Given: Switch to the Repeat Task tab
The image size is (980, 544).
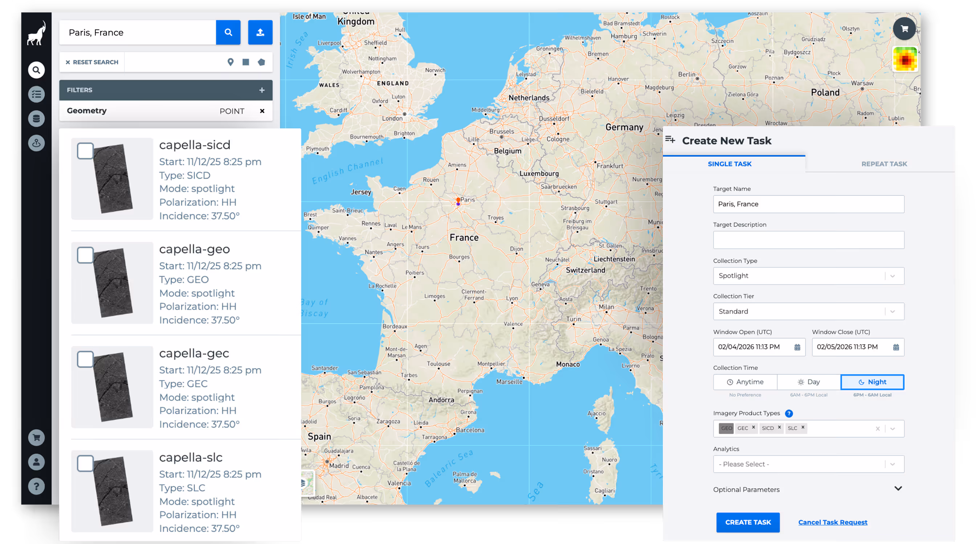Looking at the screenshot, I should pos(884,164).
